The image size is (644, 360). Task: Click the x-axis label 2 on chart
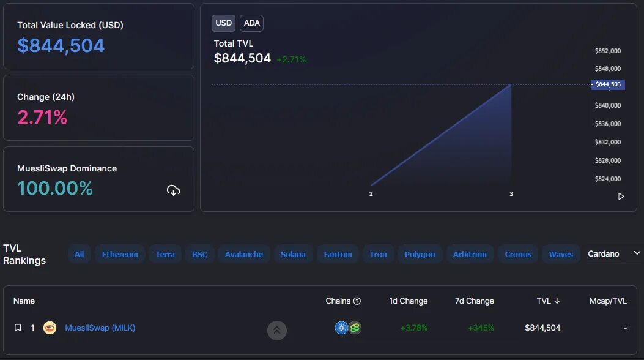click(x=371, y=193)
